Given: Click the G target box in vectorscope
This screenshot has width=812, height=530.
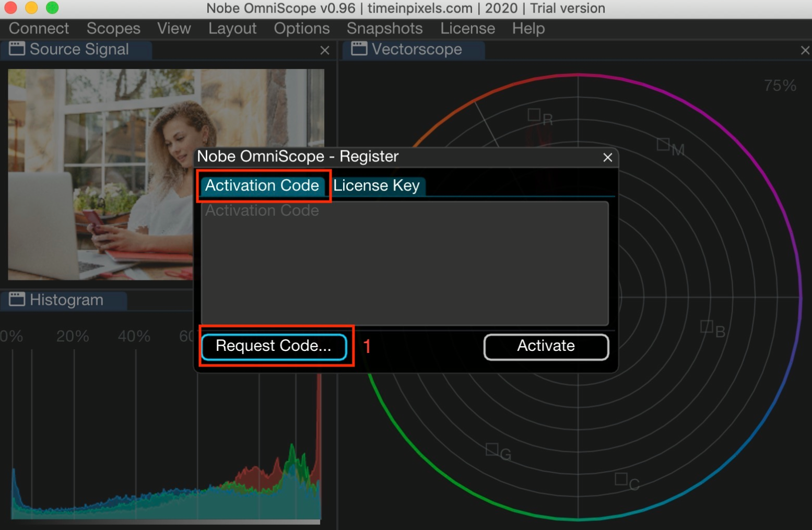Looking at the screenshot, I should 492,449.
